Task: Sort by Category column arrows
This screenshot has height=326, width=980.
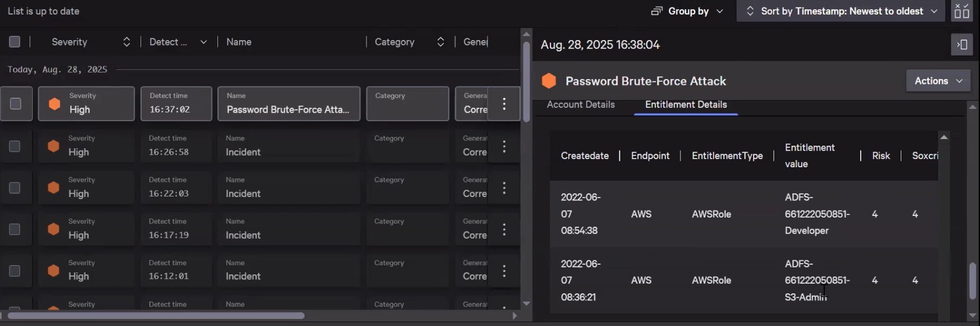Action: (x=440, y=42)
